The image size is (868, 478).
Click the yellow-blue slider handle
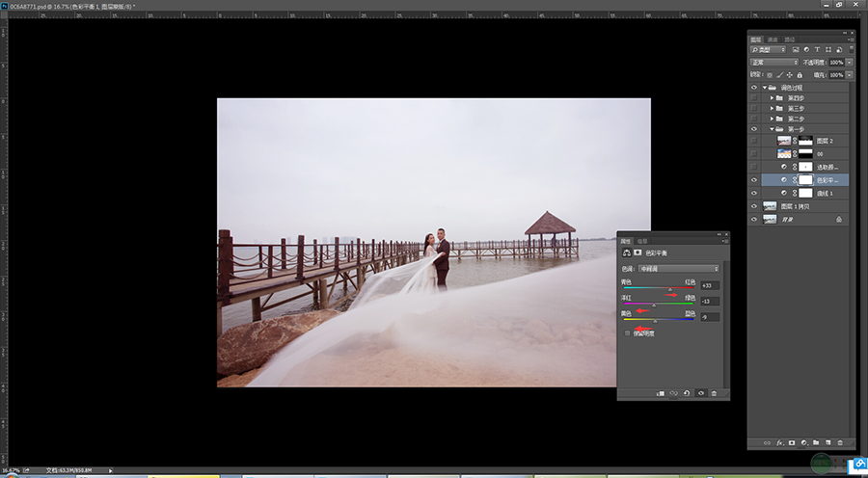[x=656, y=321]
